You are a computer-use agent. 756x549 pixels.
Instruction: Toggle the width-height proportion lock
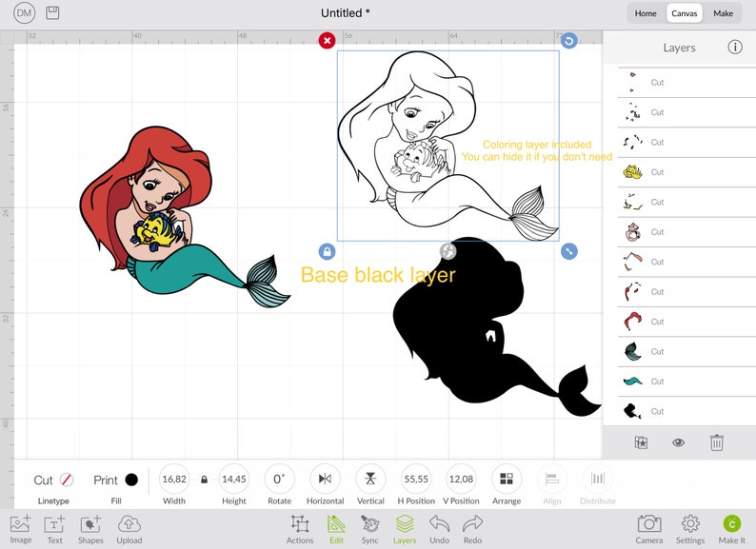pyautogui.click(x=204, y=480)
